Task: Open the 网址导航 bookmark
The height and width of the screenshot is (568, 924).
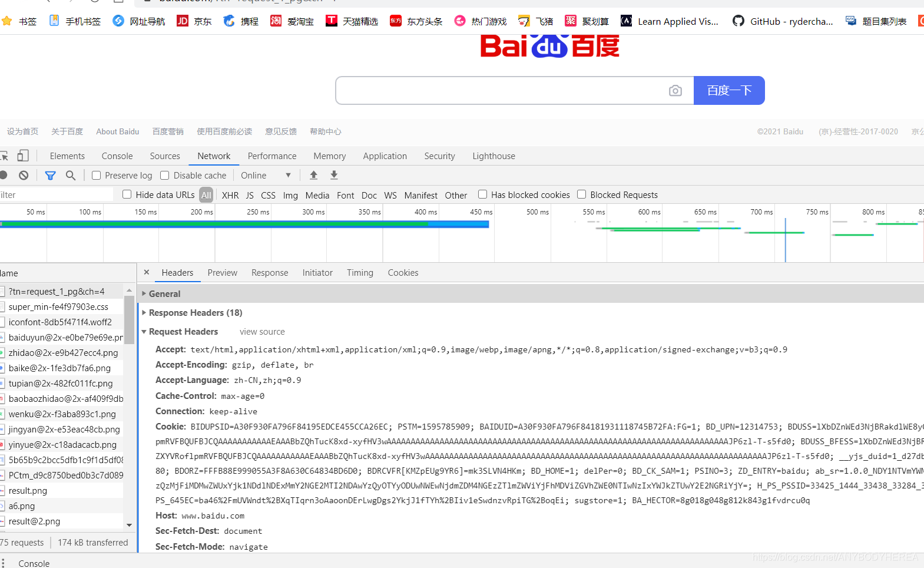Action: pyautogui.click(x=139, y=21)
